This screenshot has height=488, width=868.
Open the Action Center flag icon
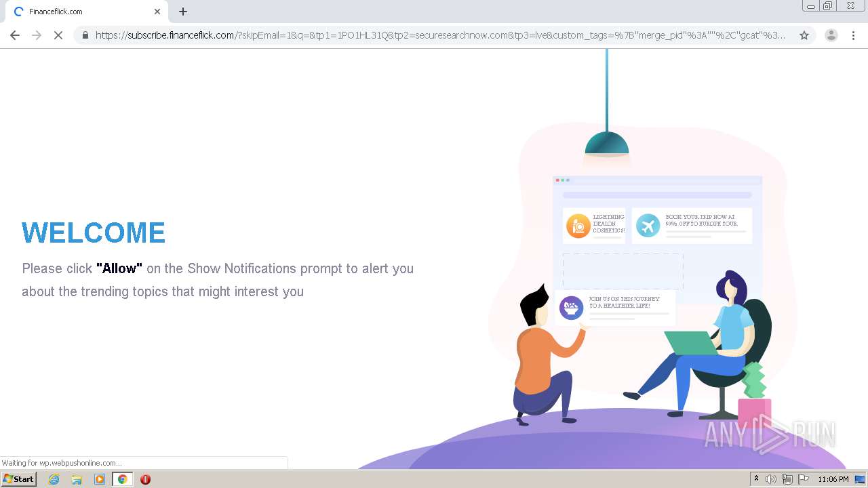[x=804, y=479]
